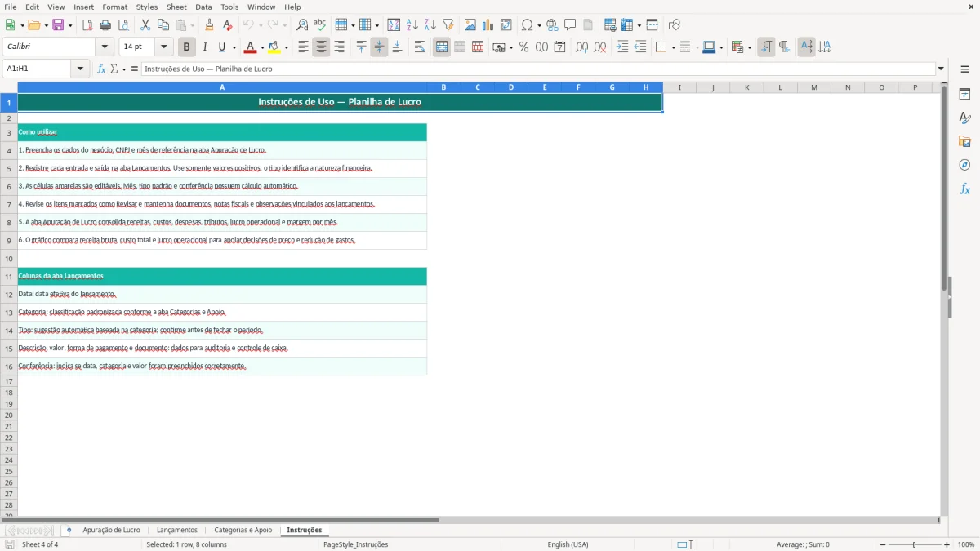Open the font color dropdown arrow

click(261, 47)
